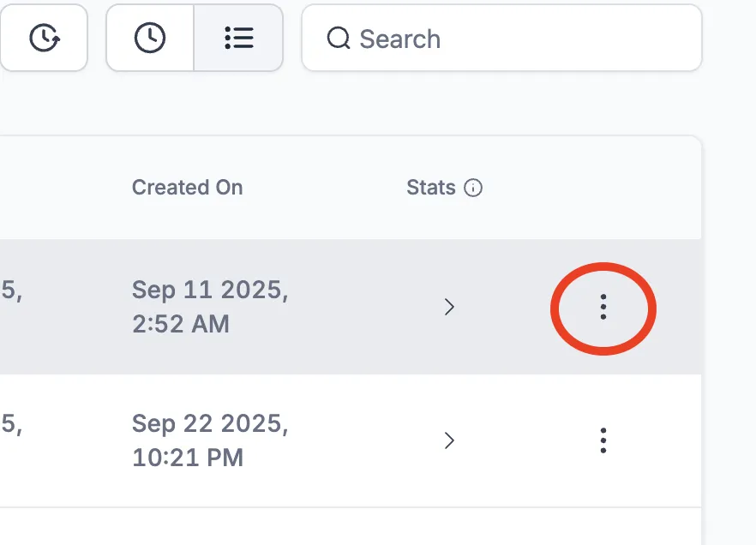Select the bulleted list view toggle
Viewport: 756px width, 545px height.
[x=238, y=39]
